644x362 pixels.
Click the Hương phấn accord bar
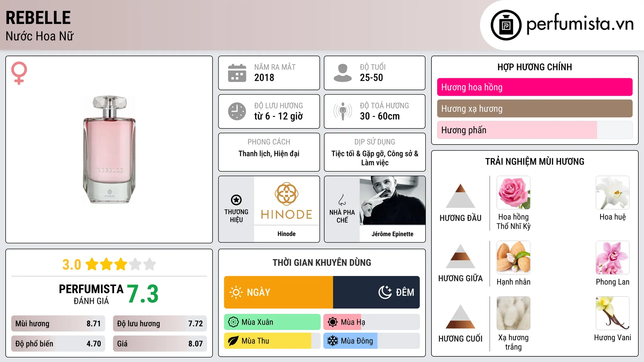coord(535,130)
